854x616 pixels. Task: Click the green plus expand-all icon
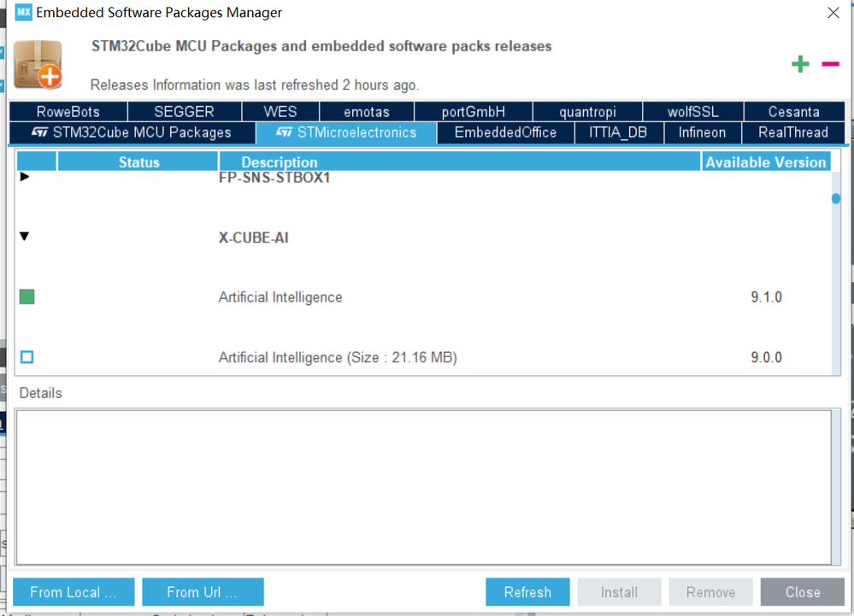point(800,64)
